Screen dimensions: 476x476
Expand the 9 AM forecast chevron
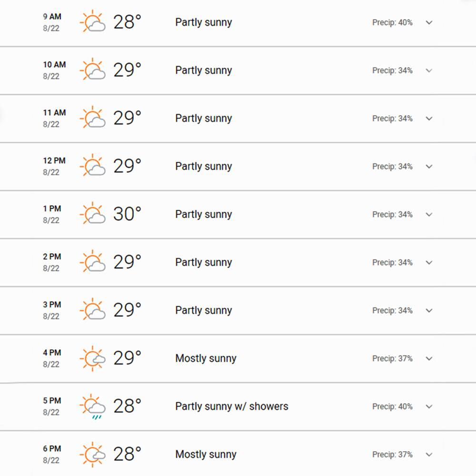pos(429,22)
